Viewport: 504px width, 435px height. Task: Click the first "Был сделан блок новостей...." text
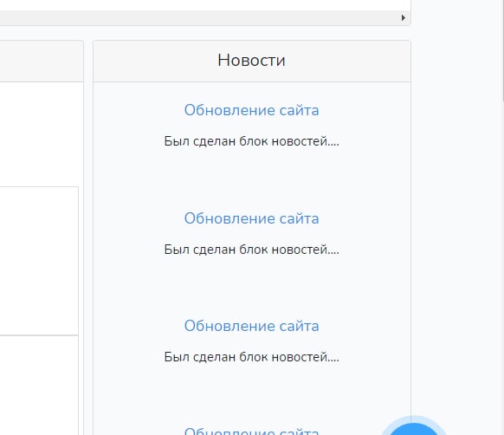(x=251, y=141)
